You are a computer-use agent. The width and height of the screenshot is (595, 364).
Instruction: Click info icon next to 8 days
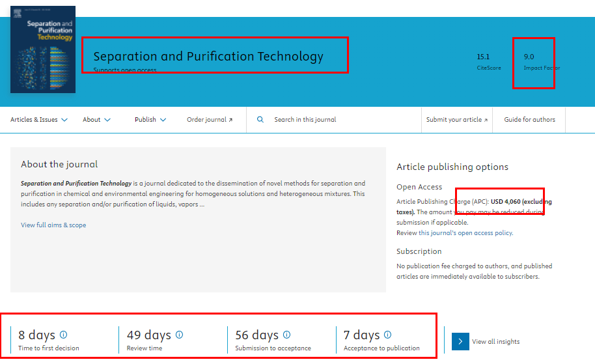(x=64, y=335)
